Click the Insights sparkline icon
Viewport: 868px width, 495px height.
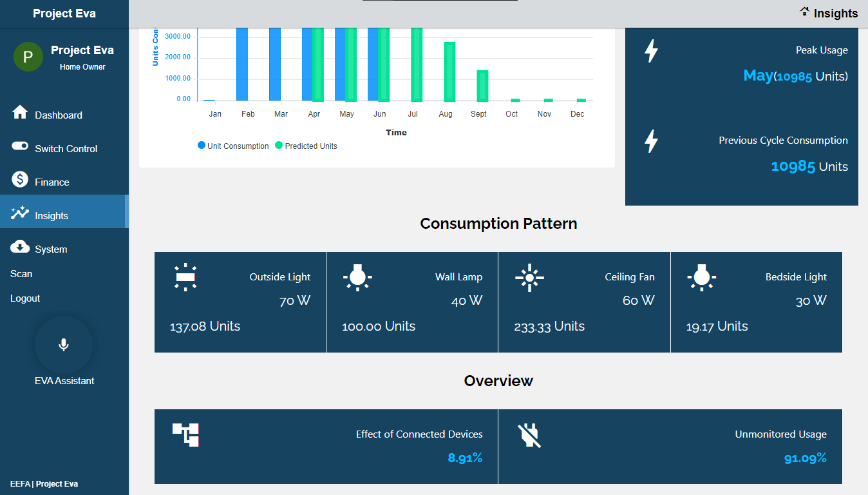coord(20,213)
